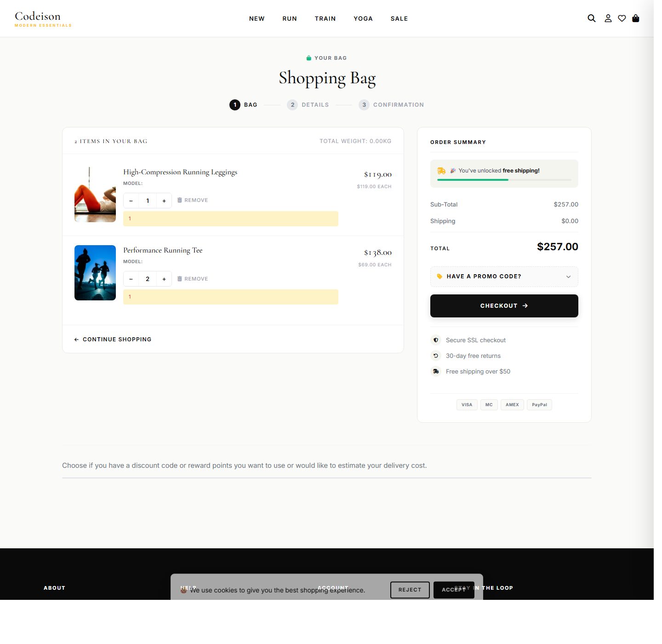Open the search icon in the header

pos(591,18)
